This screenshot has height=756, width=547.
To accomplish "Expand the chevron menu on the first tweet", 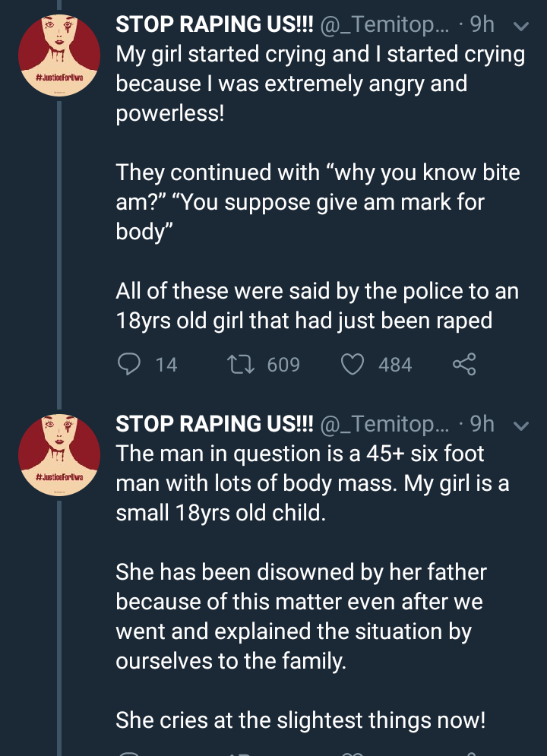I will pos(522,27).
